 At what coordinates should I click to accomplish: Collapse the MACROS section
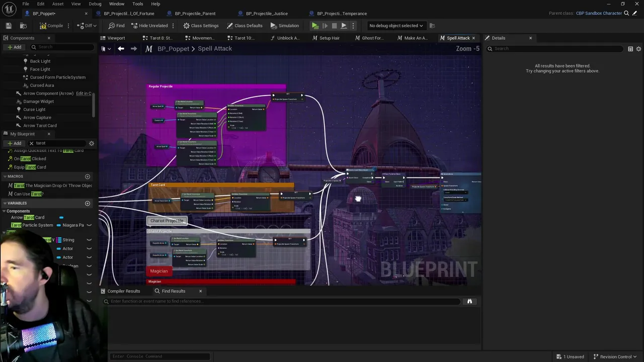coord(5,176)
